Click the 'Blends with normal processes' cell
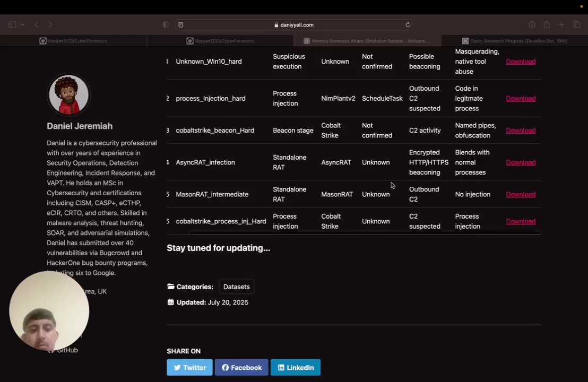The height and width of the screenshot is (382, 588). coord(472,162)
